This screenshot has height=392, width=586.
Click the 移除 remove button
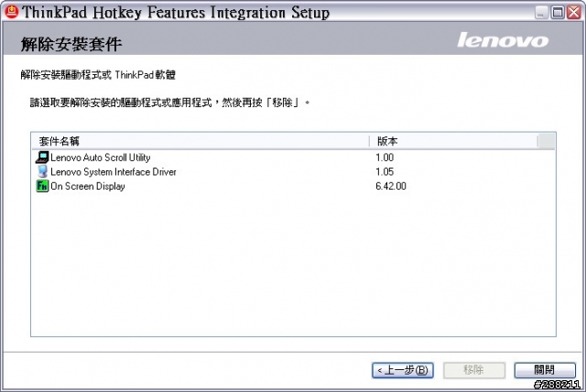pos(474,370)
